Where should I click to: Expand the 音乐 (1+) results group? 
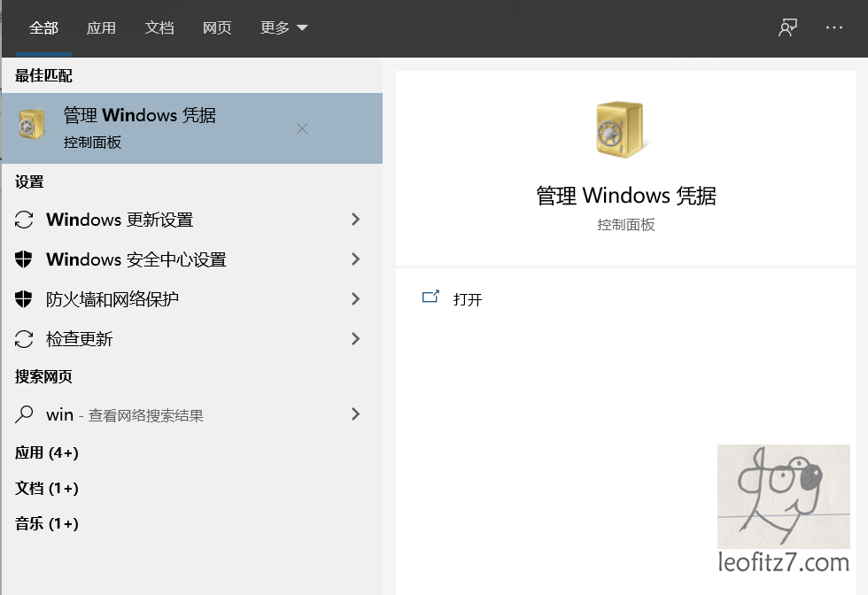(46, 523)
